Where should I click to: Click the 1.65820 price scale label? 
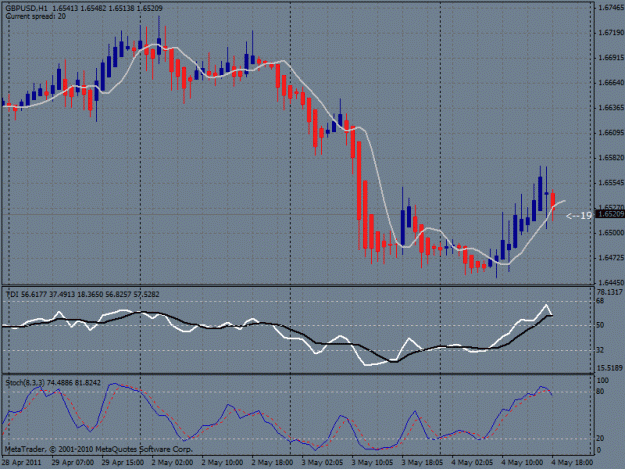[611, 158]
